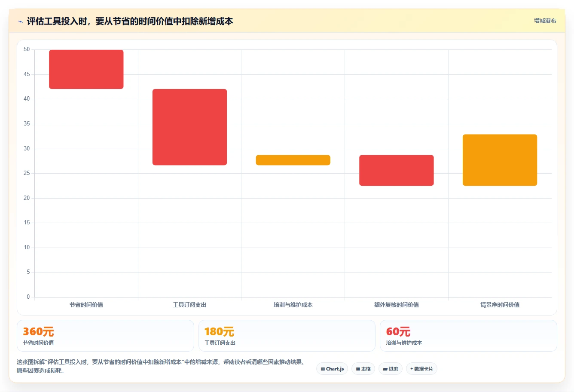Viewport: 574px width, 392px height.
Task: Click the 数据卡片 tag chip
Action: pyautogui.click(x=421, y=369)
